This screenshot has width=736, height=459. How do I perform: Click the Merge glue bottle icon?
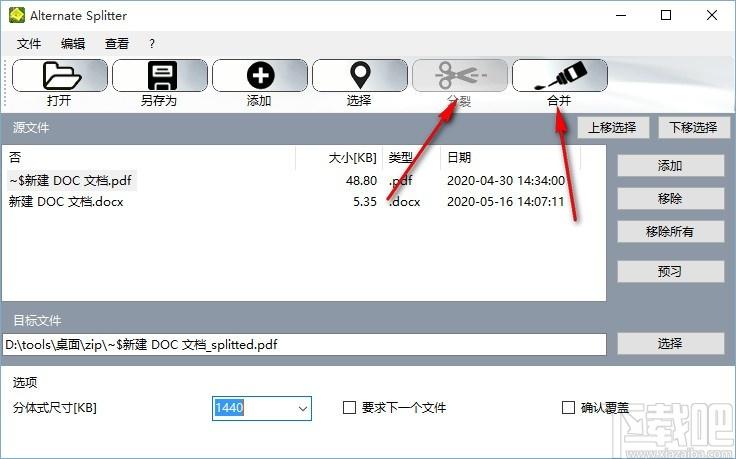559,75
